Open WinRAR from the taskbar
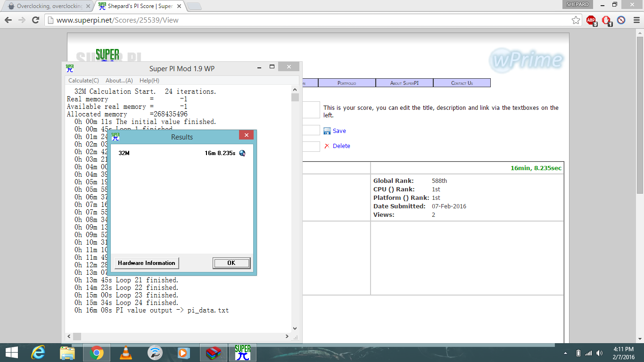This screenshot has height=362, width=644. 214,353
